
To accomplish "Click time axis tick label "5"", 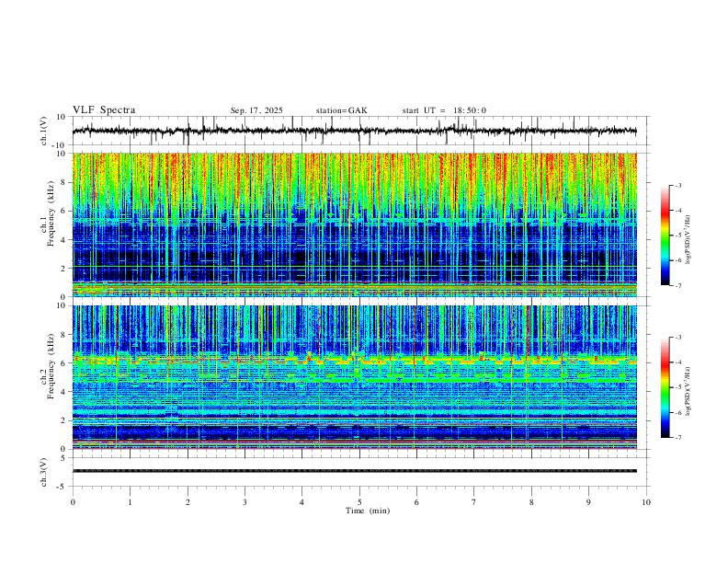I will pos(359,502).
